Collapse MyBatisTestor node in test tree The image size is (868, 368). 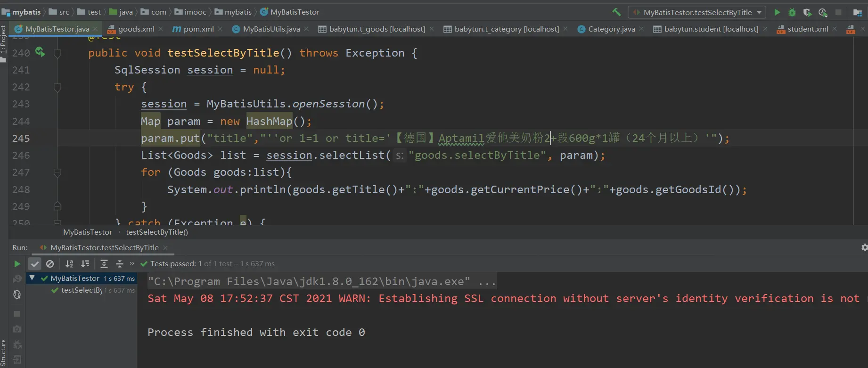tap(32, 278)
